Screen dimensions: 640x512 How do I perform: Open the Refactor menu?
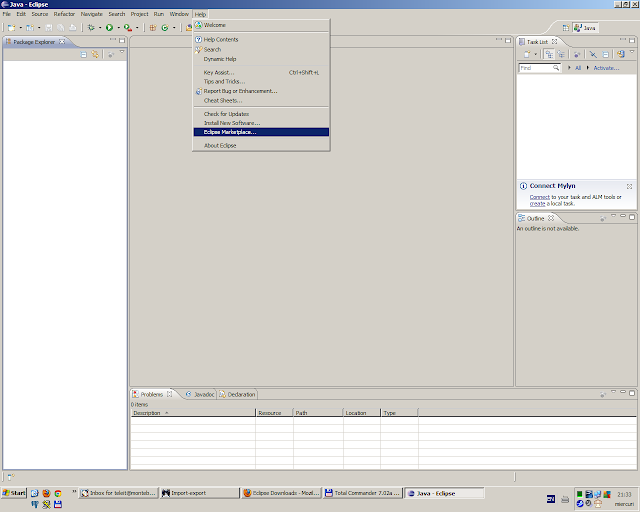[x=64, y=14]
